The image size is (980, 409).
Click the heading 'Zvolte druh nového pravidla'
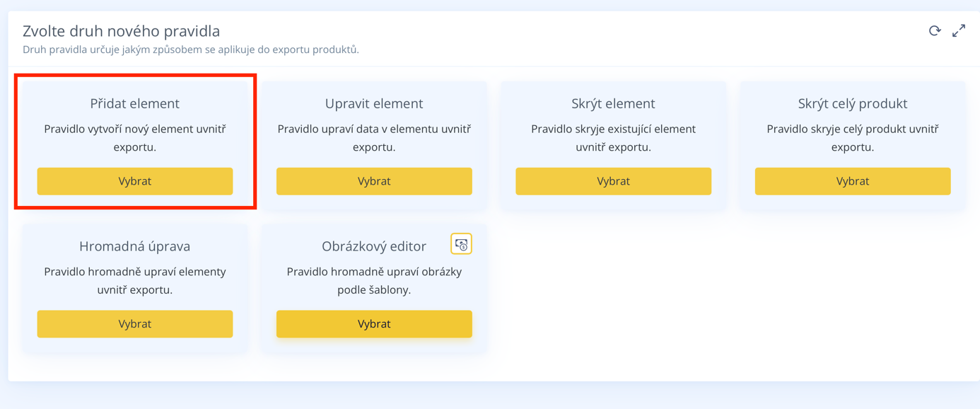pos(122,31)
